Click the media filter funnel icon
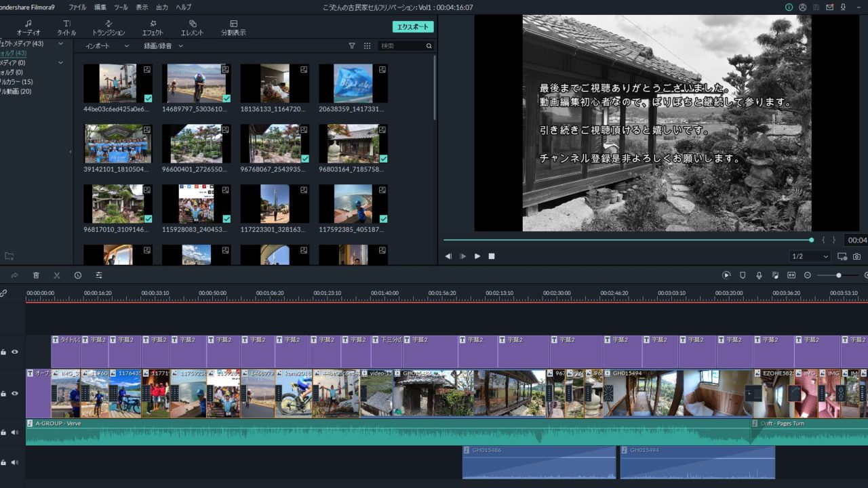868x488 pixels. pyautogui.click(x=352, y=46)
